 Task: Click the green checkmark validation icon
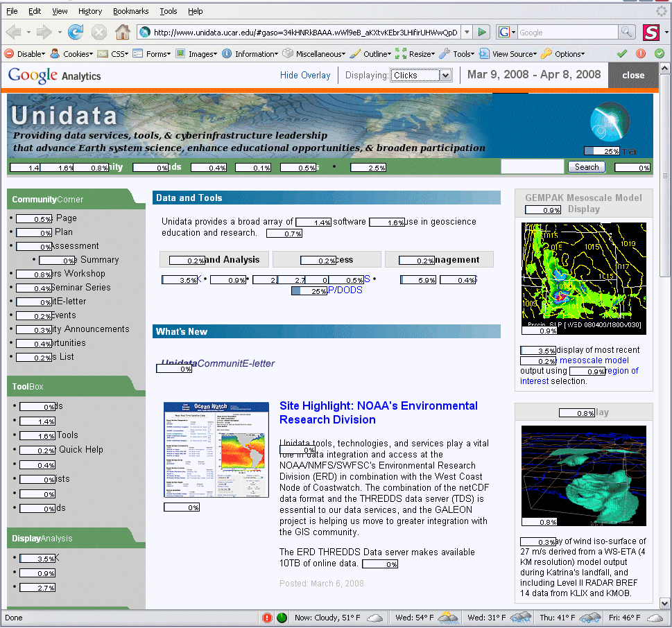tap(622, 53)
